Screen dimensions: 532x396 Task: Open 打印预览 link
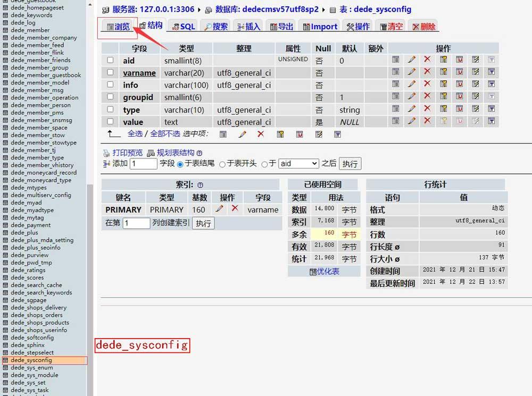click(127, 153)
